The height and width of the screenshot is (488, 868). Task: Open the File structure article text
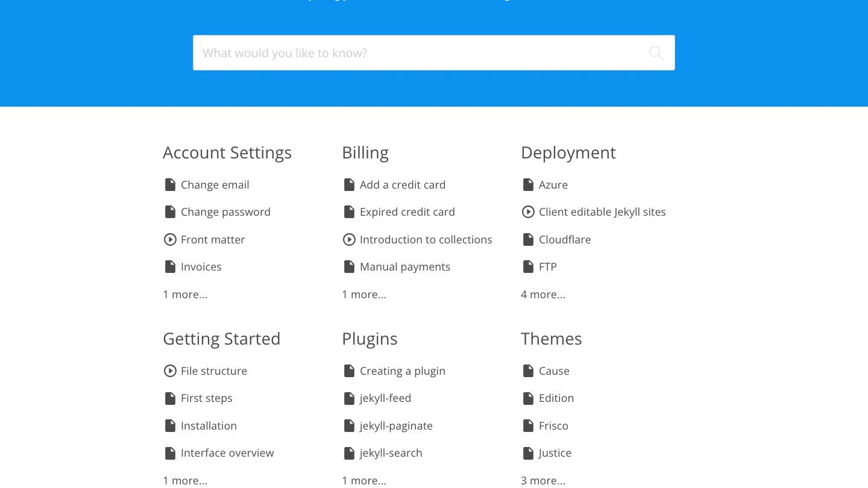pos(214,371)
